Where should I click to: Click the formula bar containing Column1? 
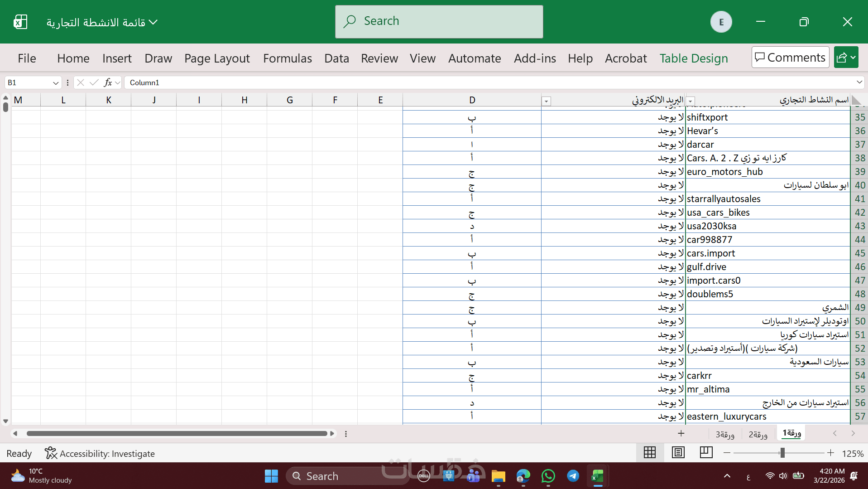(489, 82)
